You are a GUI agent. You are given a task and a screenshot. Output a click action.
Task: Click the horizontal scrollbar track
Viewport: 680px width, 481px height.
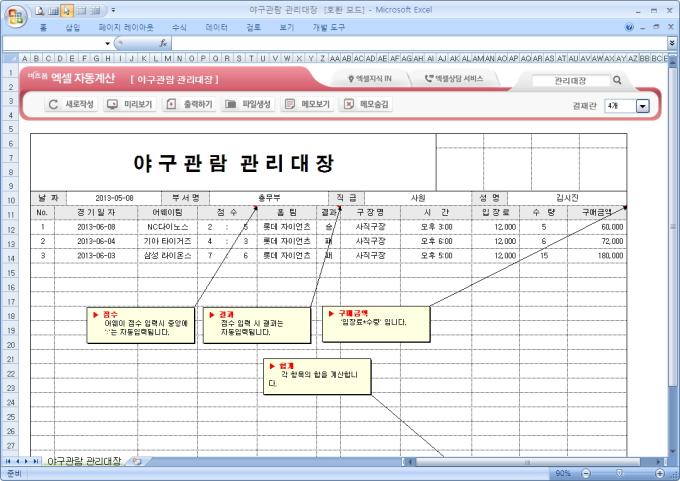tap(527, 462)
